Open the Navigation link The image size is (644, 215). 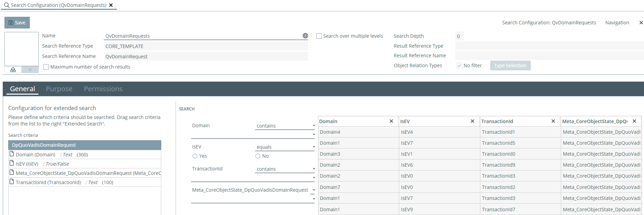coord(617,23)
